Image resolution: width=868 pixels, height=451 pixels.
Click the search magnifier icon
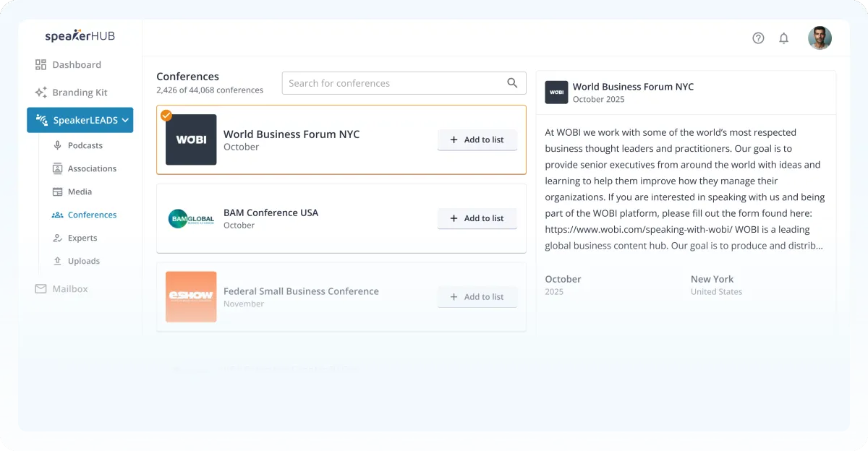[512, 83]
